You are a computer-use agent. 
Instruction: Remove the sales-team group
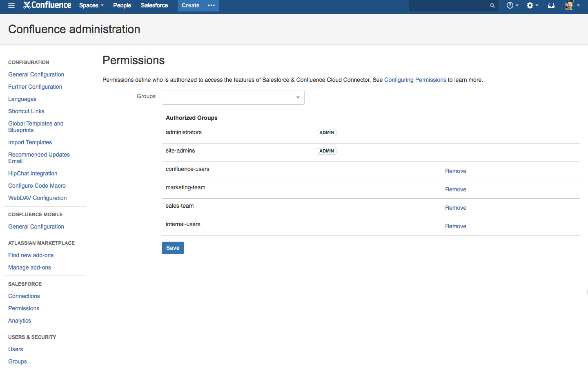click(456, 208)
